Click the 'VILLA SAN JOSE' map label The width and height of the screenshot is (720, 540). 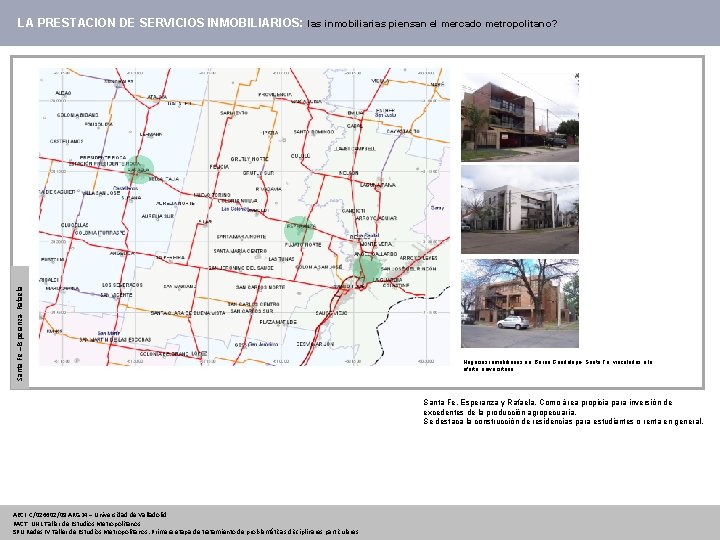point(101,193)
